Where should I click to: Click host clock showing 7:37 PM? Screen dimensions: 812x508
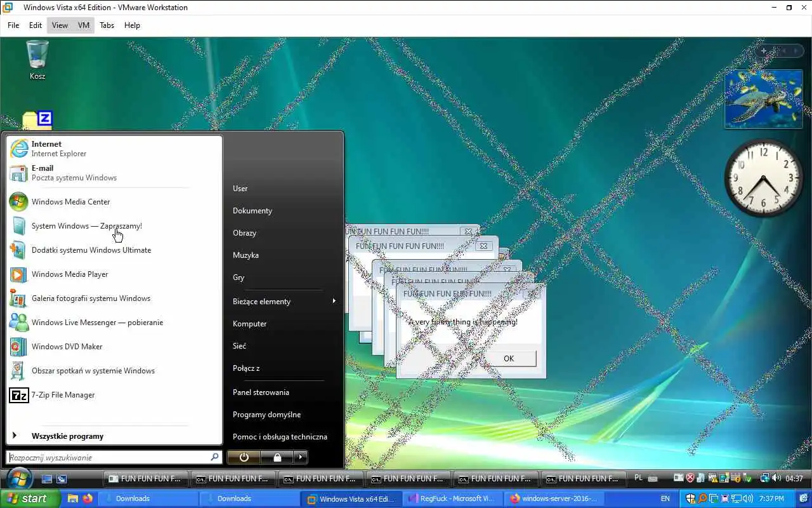coord(771,498)
